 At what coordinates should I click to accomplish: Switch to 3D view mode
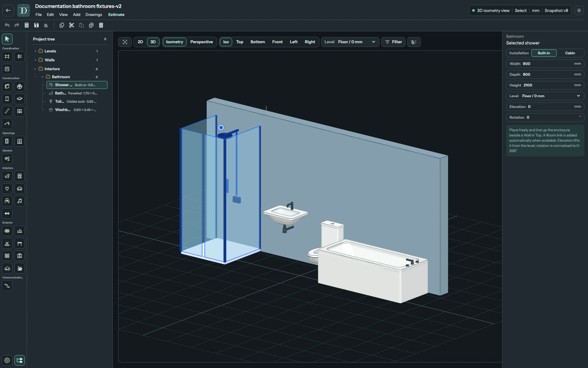153,42
